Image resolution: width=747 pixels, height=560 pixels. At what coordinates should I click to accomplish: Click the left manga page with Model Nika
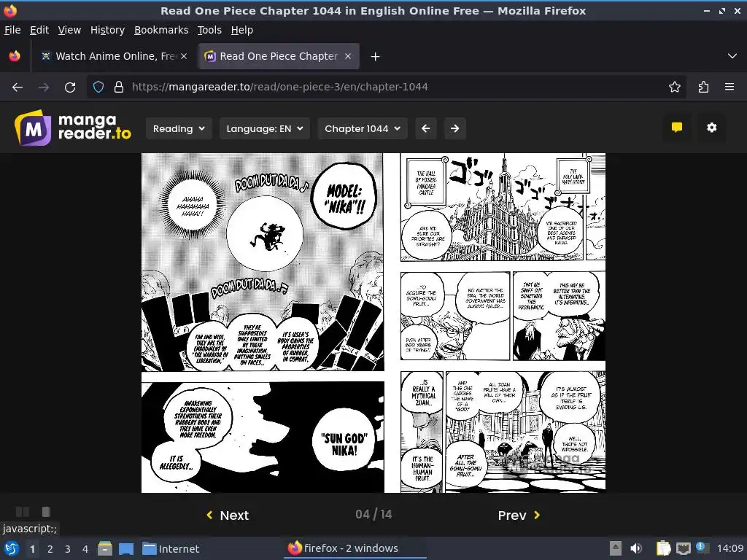click(263, 323)
